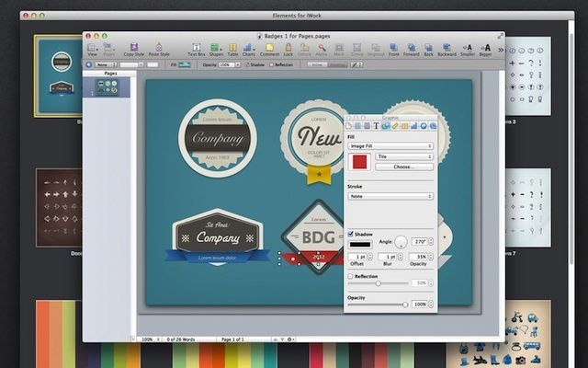Open the Text inspector tab icon
The width and height of the screenshot is (588, 368).
coord(377,126)
